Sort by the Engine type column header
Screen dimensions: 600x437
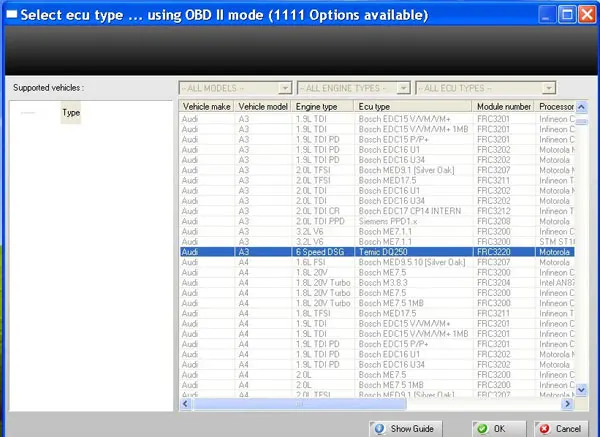coord(323,106)
